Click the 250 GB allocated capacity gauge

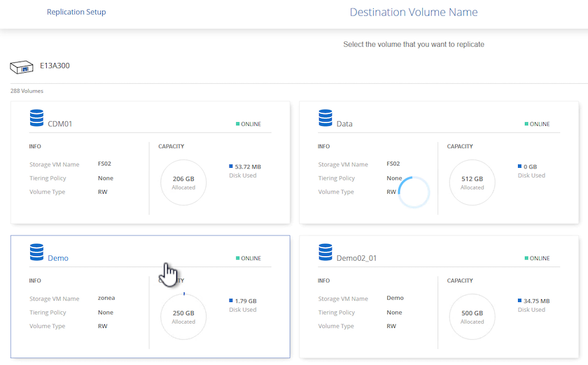183,317
